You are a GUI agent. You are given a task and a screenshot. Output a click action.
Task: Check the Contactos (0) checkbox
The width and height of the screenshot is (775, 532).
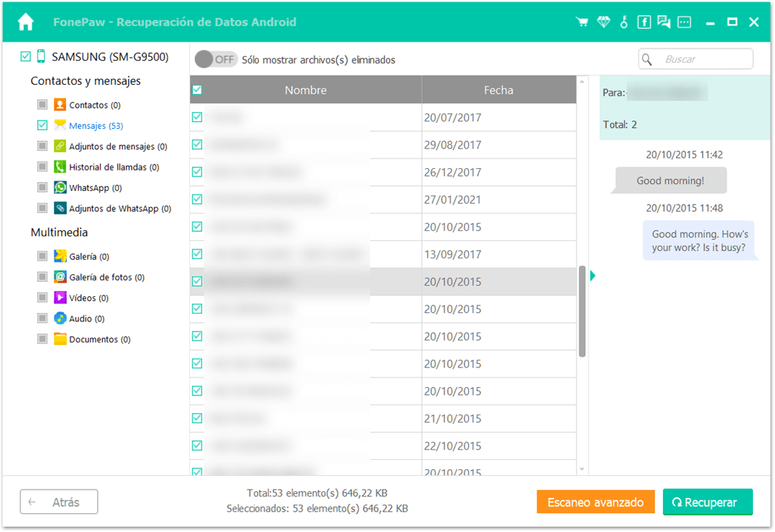[42, 105]
